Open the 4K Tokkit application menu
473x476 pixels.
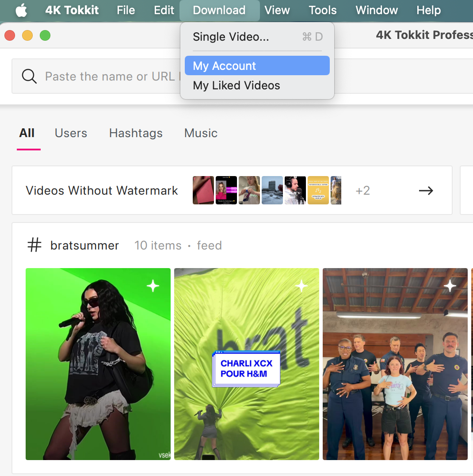coord(72,10)
